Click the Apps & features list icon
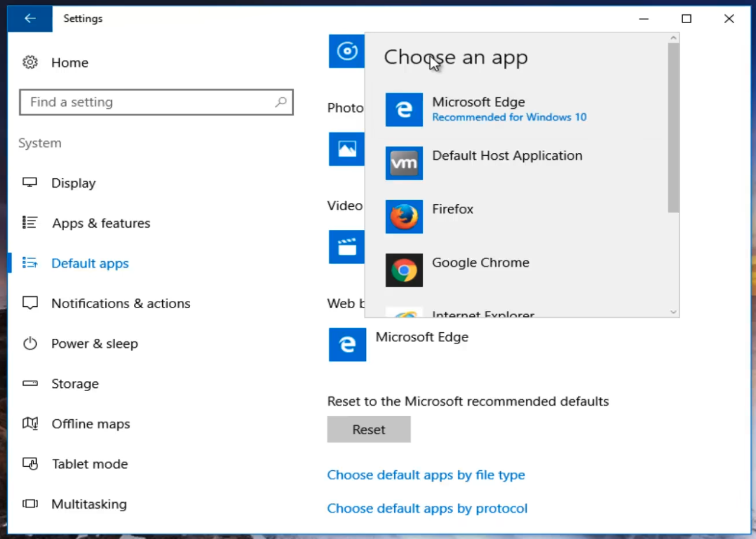756x539 pixels. pos(30,223)
